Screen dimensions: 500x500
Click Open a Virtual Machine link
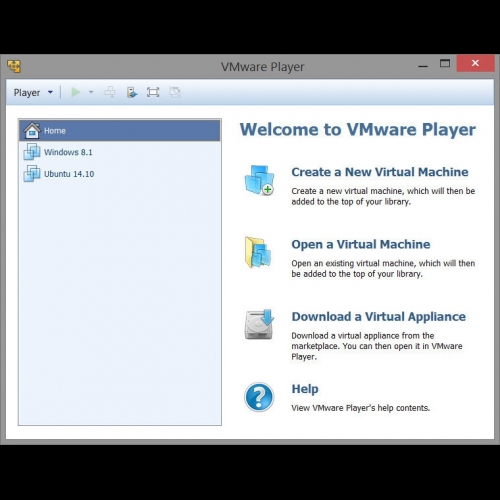click(x=361, y=244)
